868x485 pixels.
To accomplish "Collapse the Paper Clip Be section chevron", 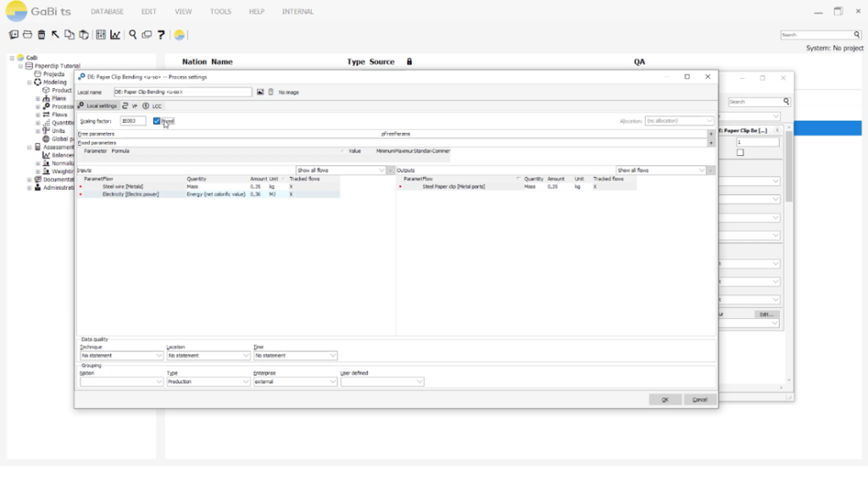I will 776,131.
